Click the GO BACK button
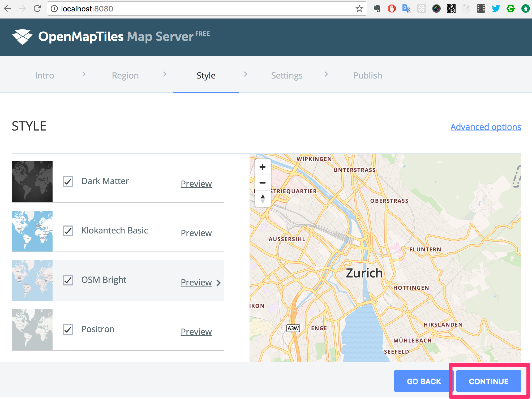Image resolution: width=532 pixels, height=399 pixels. click(x=424, y=381)
